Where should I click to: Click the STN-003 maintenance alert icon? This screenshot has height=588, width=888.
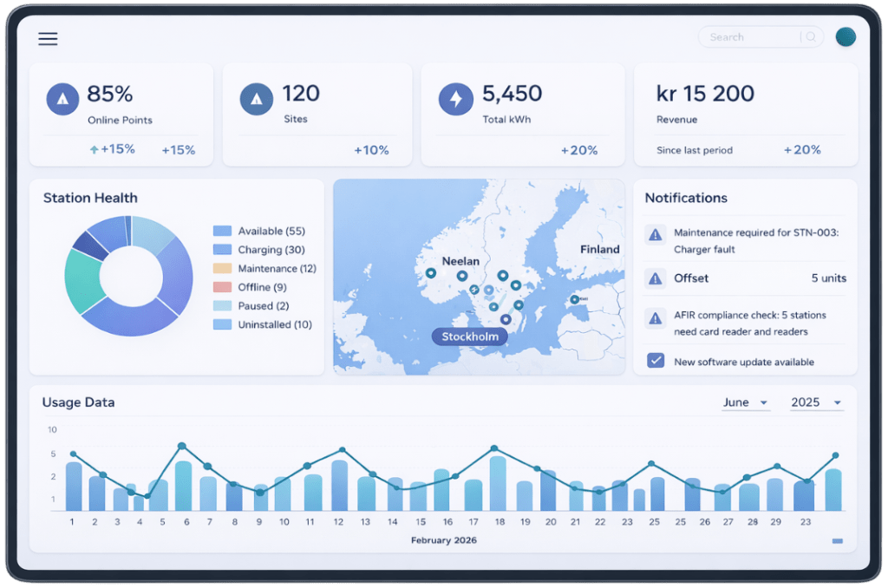[656, 234]
